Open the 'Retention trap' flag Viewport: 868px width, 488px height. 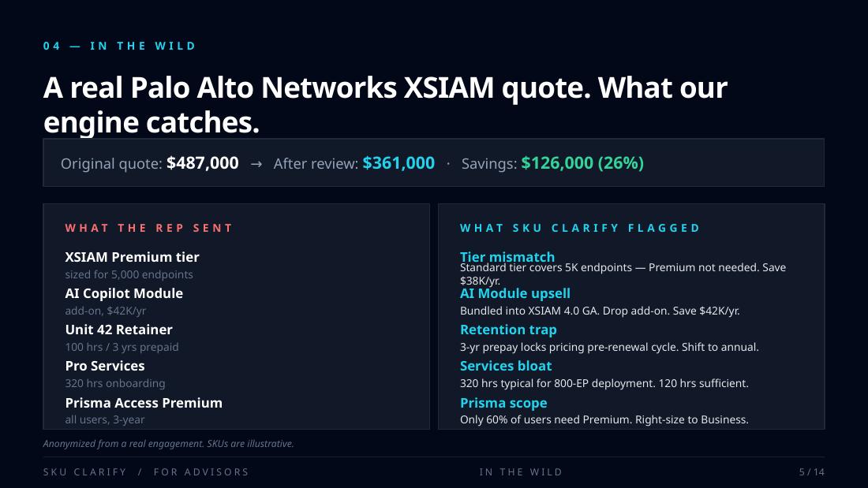508,330
